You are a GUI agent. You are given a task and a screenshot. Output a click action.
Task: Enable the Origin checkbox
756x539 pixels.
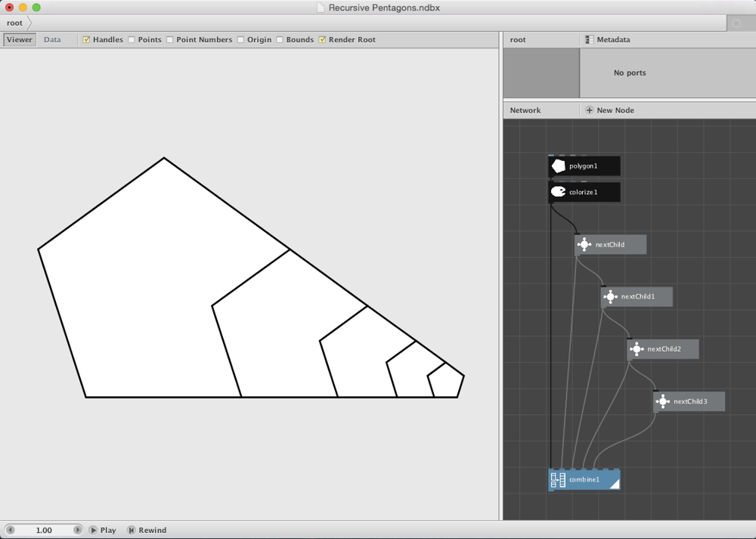tap(240, 39)
